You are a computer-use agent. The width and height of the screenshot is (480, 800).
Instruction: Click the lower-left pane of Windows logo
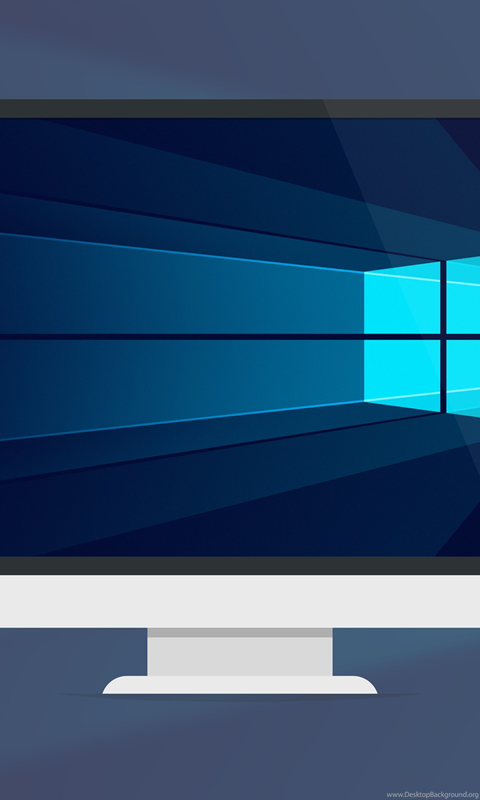click(x=402, y=376)
